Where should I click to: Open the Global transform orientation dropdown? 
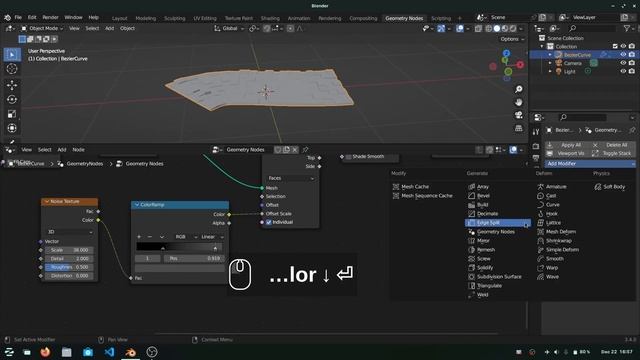[x=229, y=29]
